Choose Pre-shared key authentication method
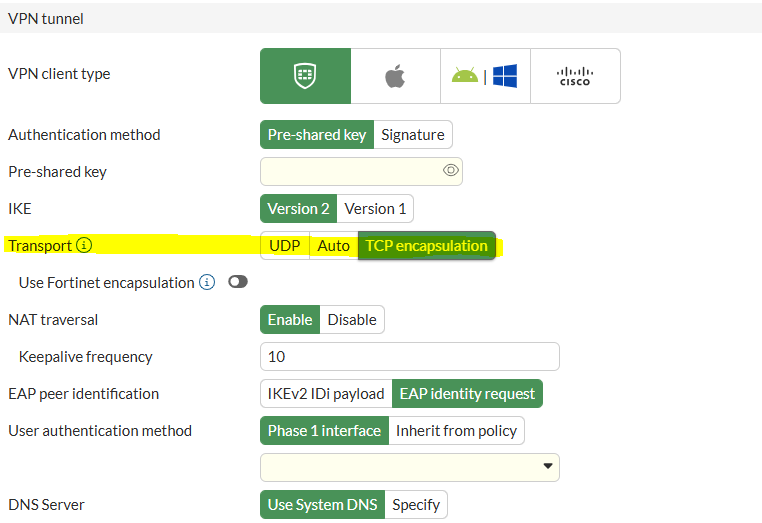The height and width of the screenshot is (523, 762). pyautogui.click(x=317, y=135)
